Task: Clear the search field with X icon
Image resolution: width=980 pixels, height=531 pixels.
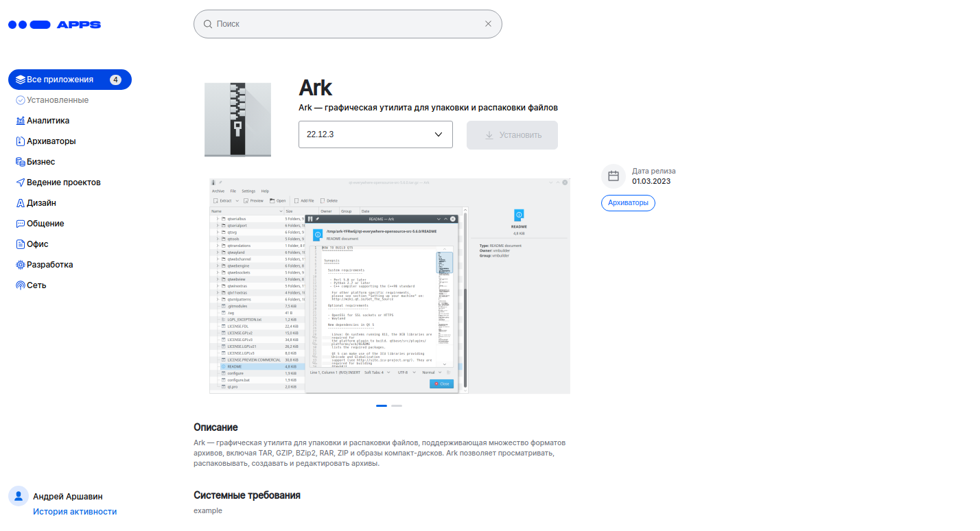Action: [488, 24]
